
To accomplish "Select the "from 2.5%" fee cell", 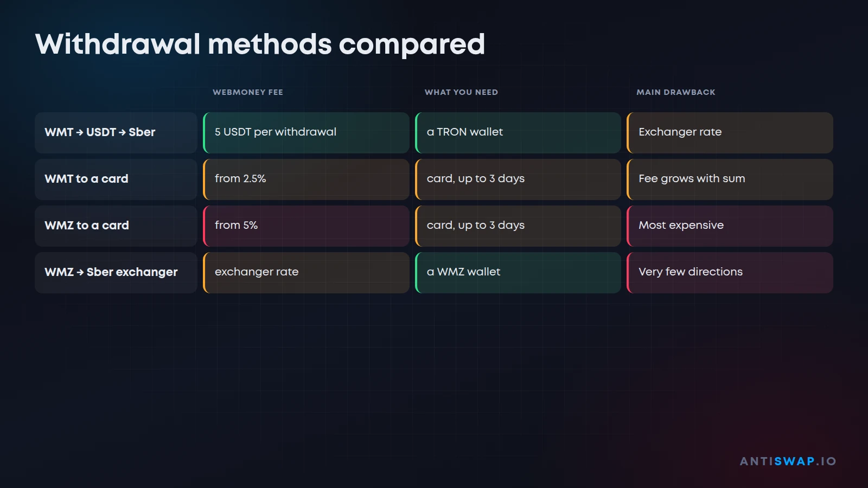I will (x=306, y=179).
